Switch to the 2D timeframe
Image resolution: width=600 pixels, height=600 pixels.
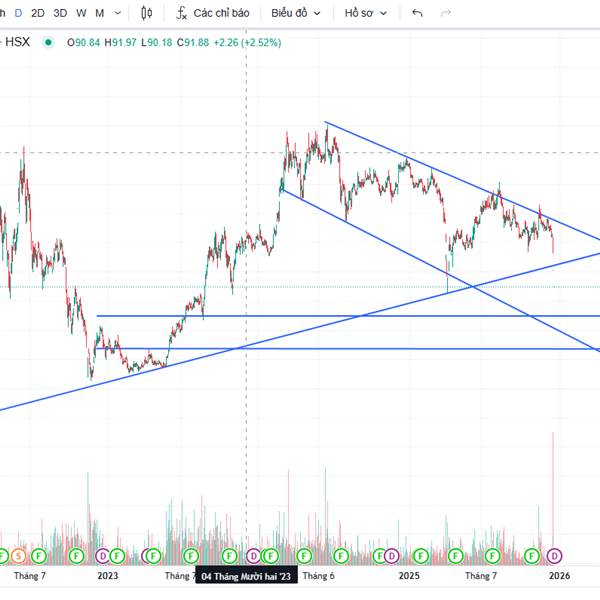(x=38, y=13)
